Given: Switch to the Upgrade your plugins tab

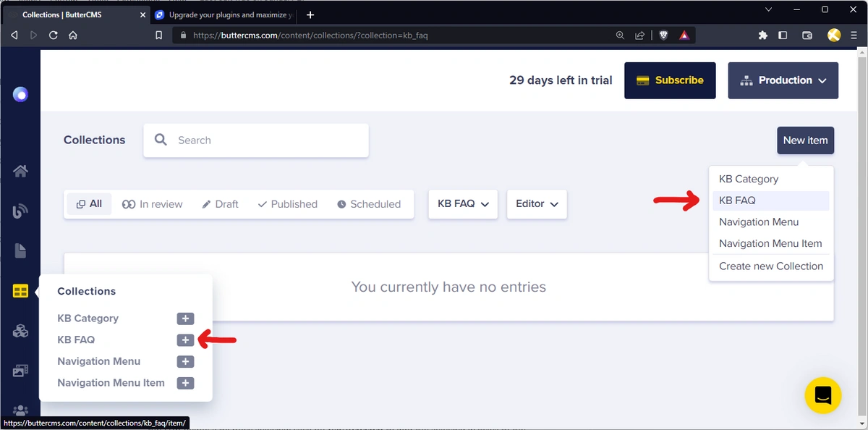Looking at the screenshot, I should click(224, 14).
